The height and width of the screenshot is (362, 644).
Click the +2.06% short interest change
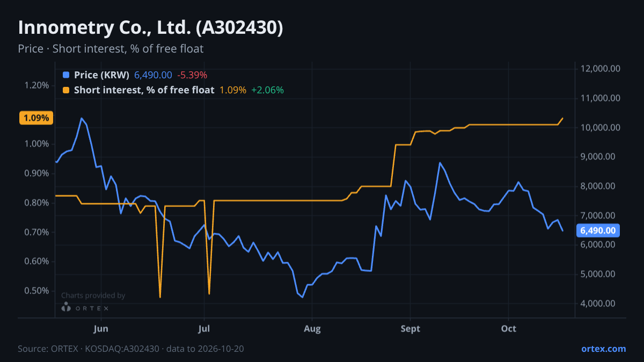pyautogui.click(x=267, y=90)
